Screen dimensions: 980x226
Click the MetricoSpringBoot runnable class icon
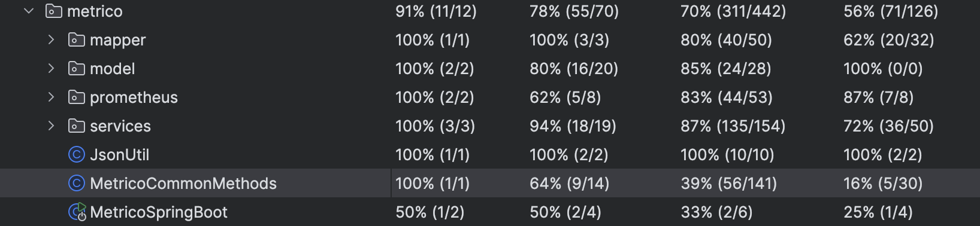[77, 212]
